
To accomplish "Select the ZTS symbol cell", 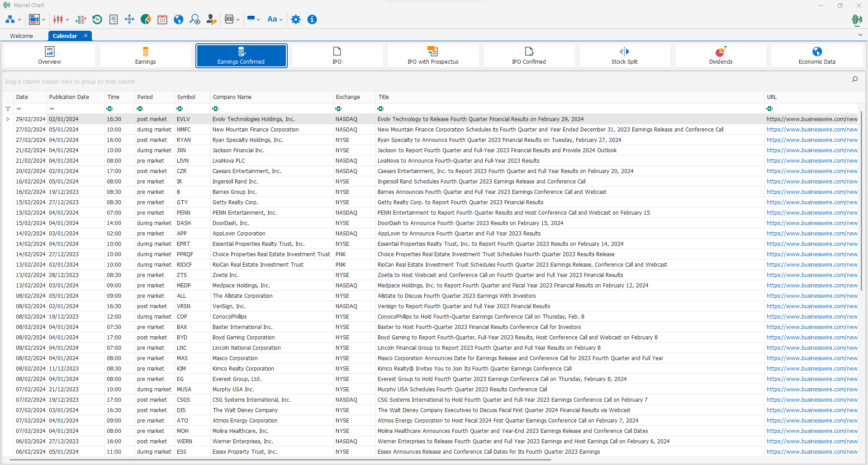I will (x=193, y=275).
